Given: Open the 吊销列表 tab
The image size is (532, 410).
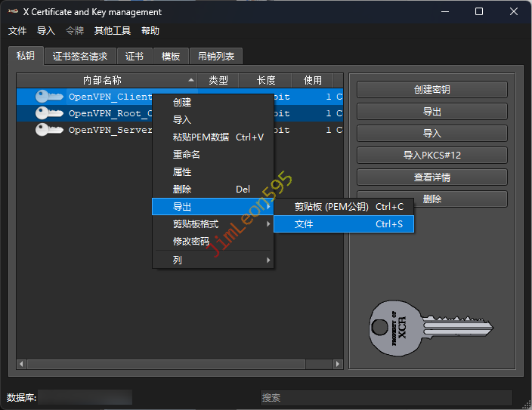Looking at the screenshot, I should pos(216,56).
